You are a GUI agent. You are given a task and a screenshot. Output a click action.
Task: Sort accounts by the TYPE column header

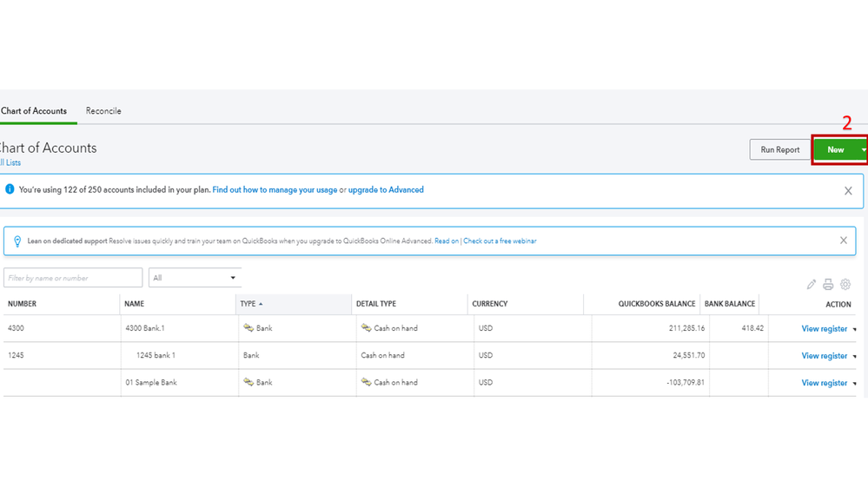tap(248, 304)
